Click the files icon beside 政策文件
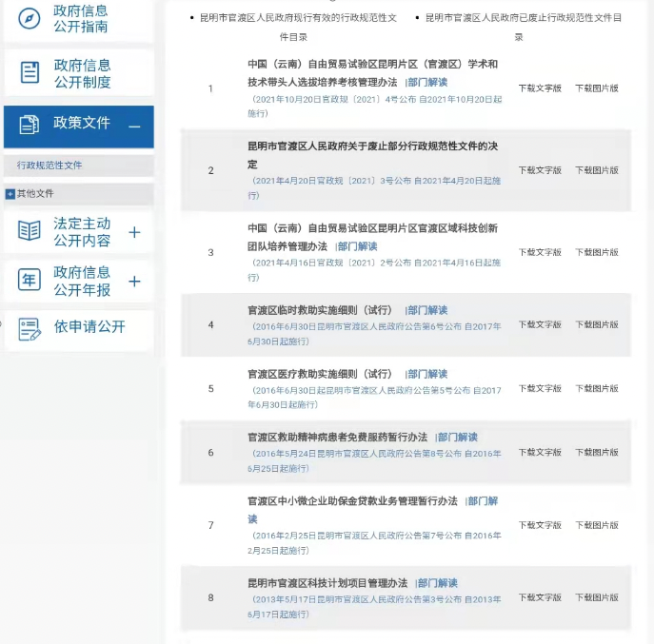 30,125
